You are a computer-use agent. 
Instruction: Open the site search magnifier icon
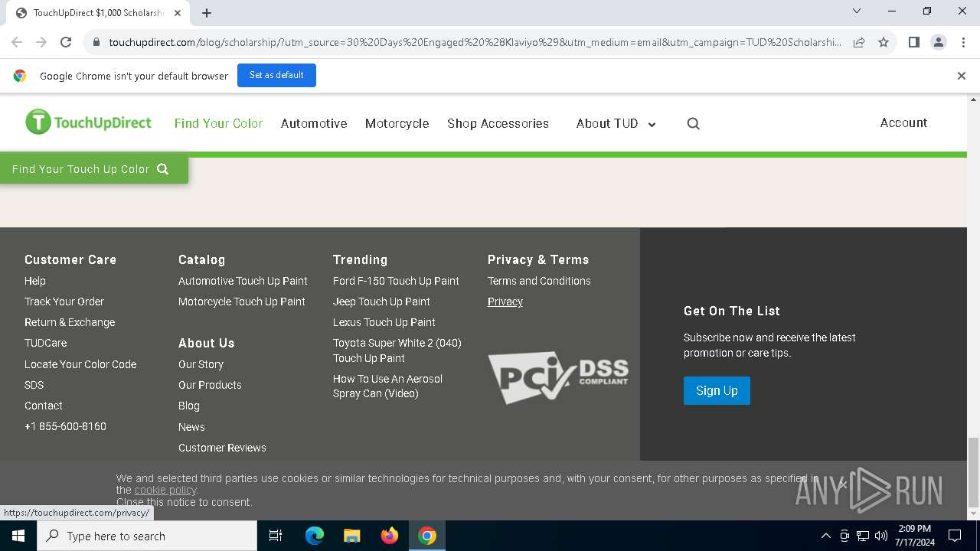coord(694,123)
